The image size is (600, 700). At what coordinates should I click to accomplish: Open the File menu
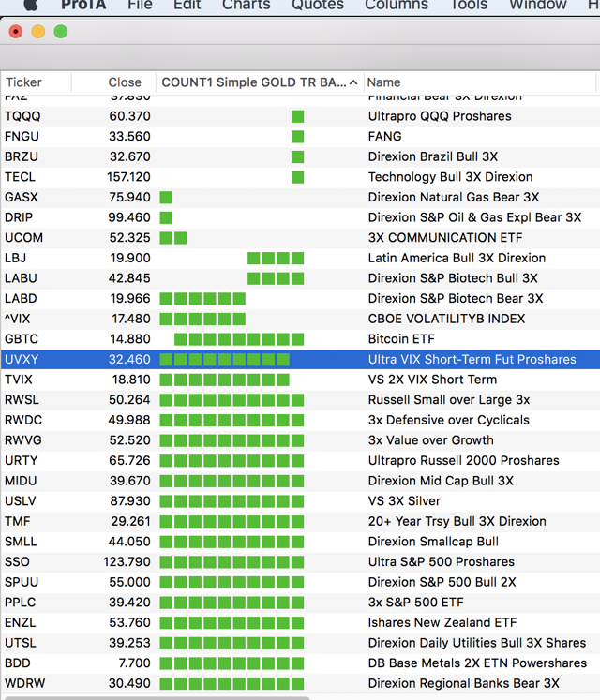coord(140,5)
